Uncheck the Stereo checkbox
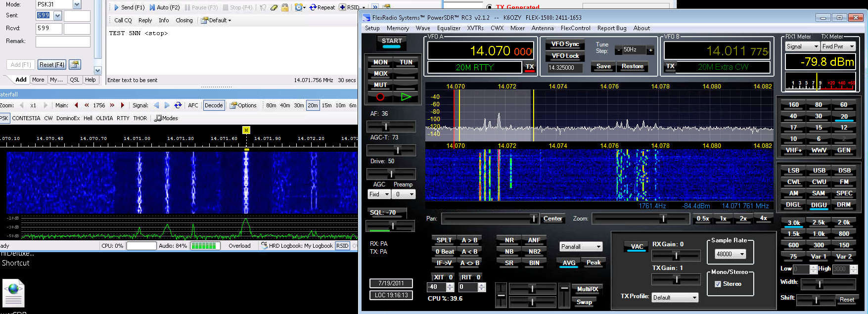 point(718,284)
